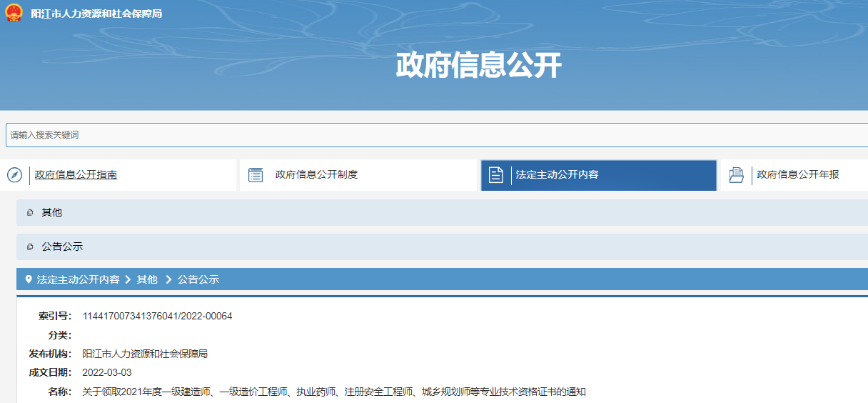Click the national emblem logo icon
Screen dimensions: 868x403
click(14, 13)
